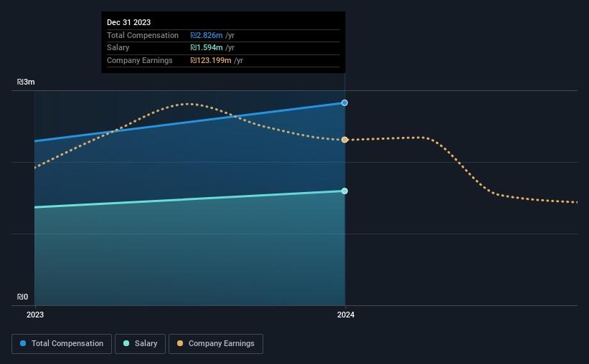Select the orange Company Earnings marker at 2024
The image size is (589, 364).
click(x=344, y=140)
